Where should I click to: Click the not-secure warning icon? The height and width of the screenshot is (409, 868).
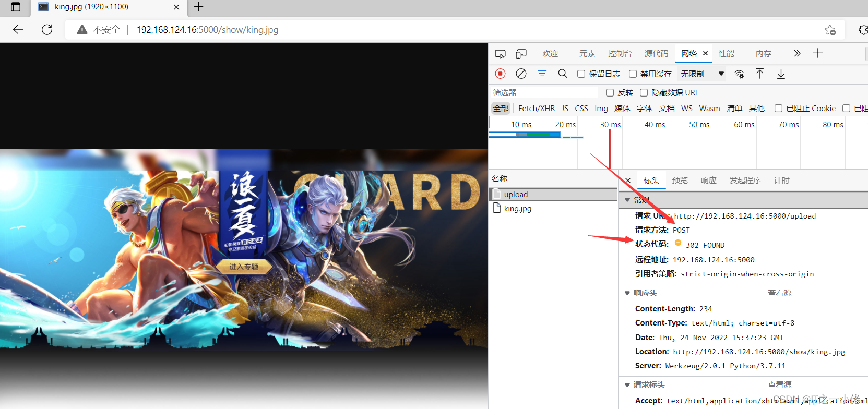[82, 30]
